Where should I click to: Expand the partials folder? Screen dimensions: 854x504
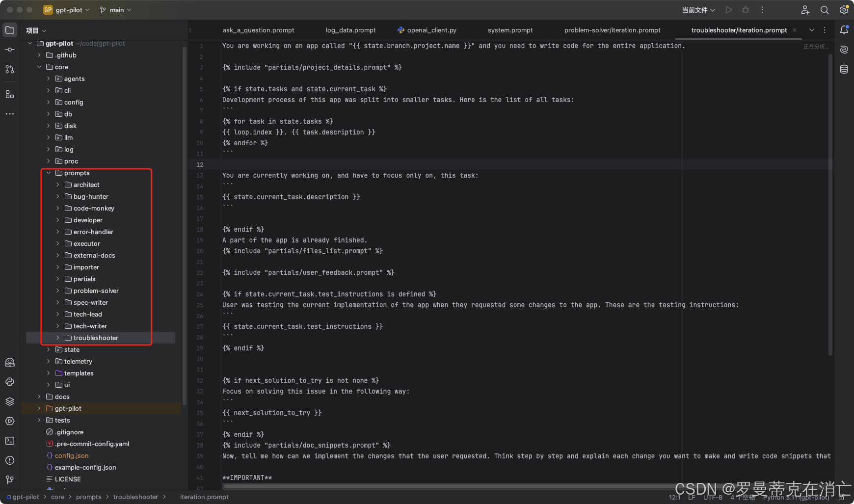(58, 279)
